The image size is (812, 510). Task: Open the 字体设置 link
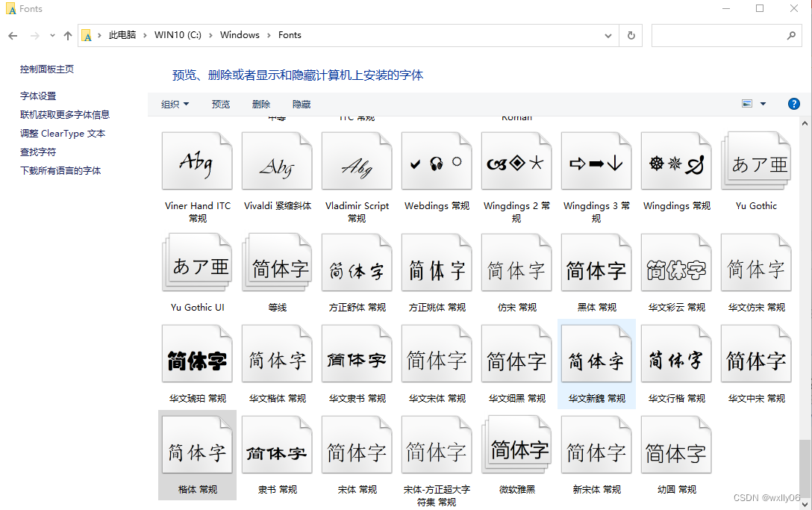(x=38, y=96)
